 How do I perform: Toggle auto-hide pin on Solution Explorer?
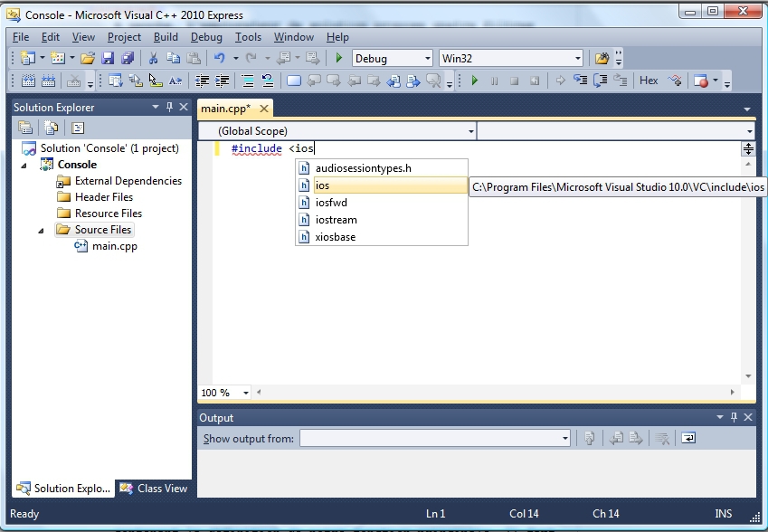[x=168, y=107]
